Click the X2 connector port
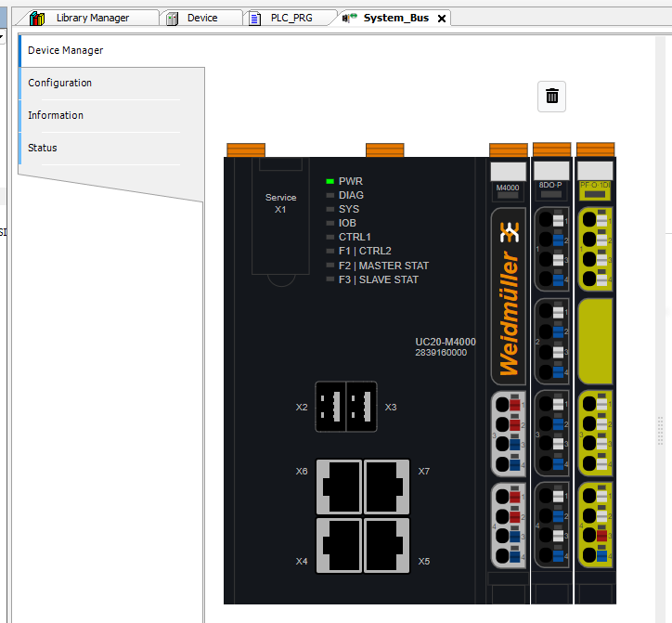 pos(330,407)
